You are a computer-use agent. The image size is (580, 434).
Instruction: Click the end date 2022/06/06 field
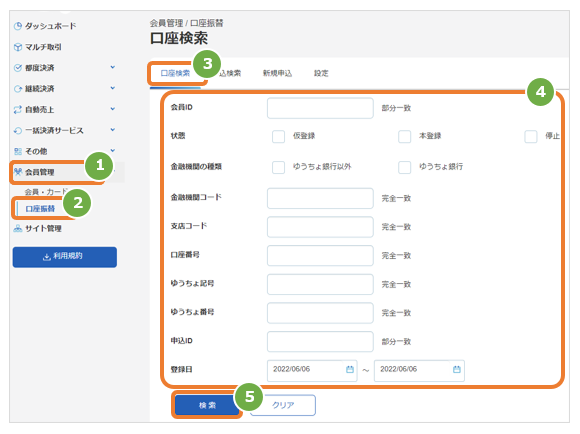(x=419, y=371)
